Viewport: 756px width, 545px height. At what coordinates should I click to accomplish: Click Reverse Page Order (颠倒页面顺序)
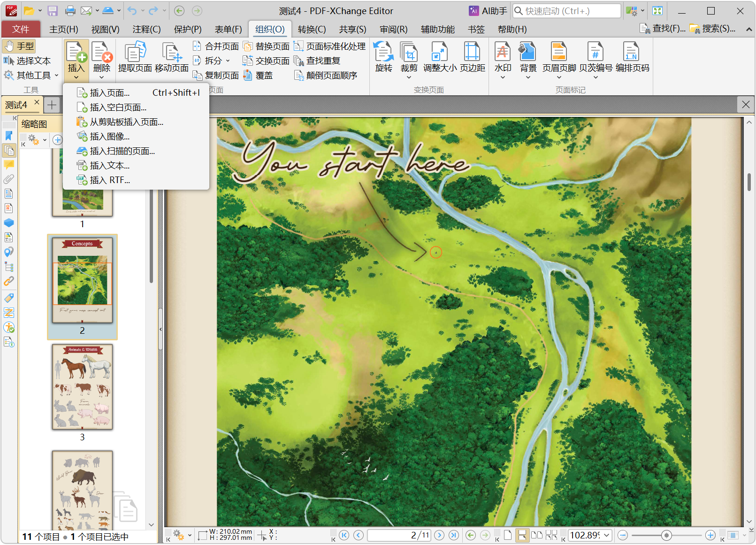[325, 76]
